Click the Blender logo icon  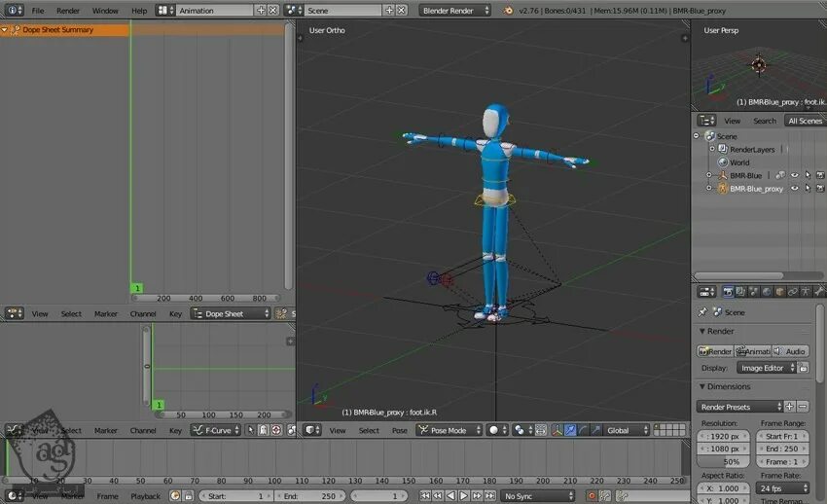coord(508,10)
